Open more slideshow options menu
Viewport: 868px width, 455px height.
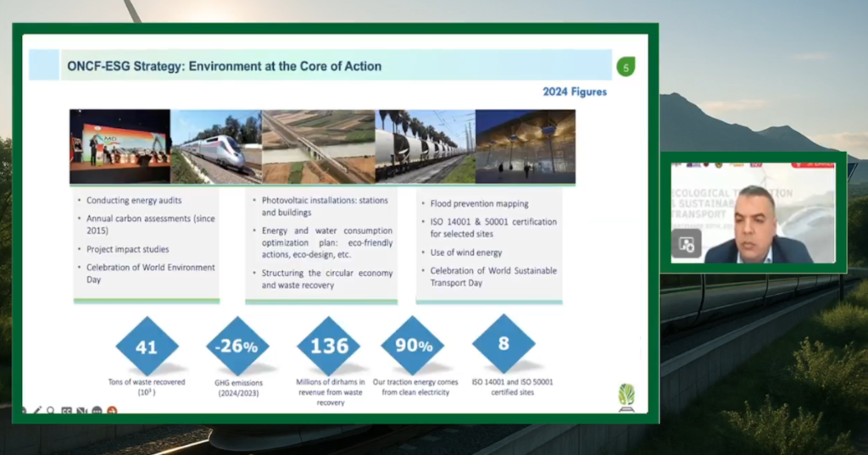click(97, 410)
